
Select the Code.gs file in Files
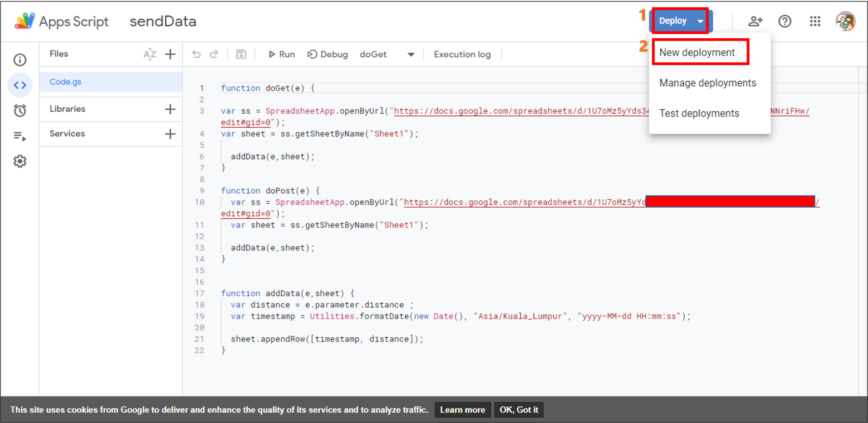[x=66, y=82]
